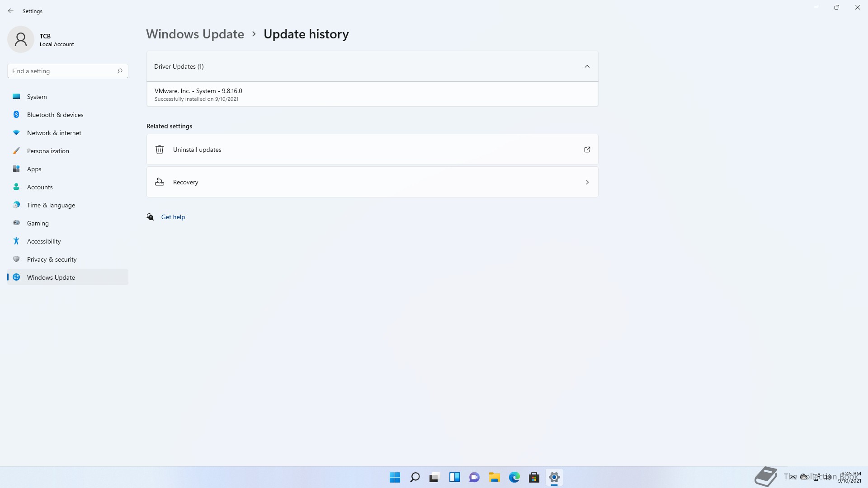Open Recovery chevron arrow
This screenshot has height=488, width=868.
(x=587, y=182)
